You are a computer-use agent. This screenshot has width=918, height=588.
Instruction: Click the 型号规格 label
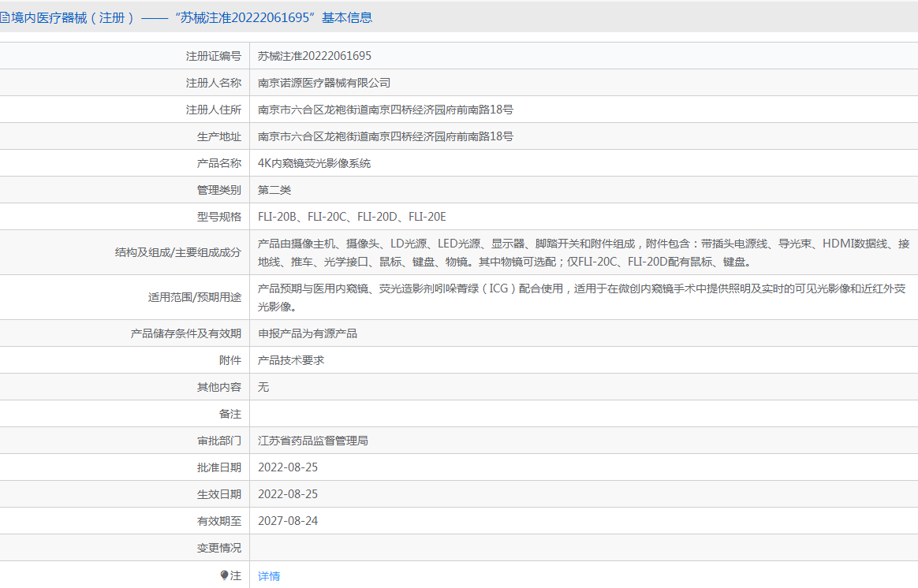coord(219,217)
